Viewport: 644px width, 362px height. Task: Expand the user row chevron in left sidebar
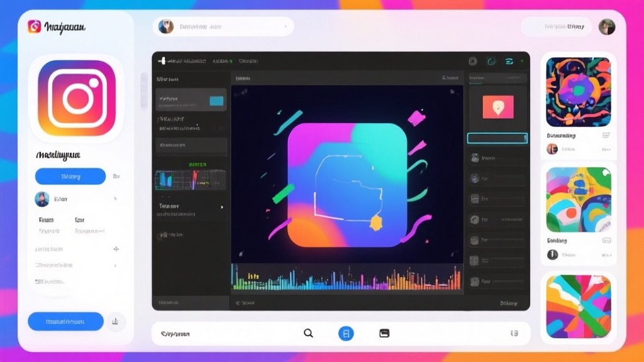pos(116,199)
